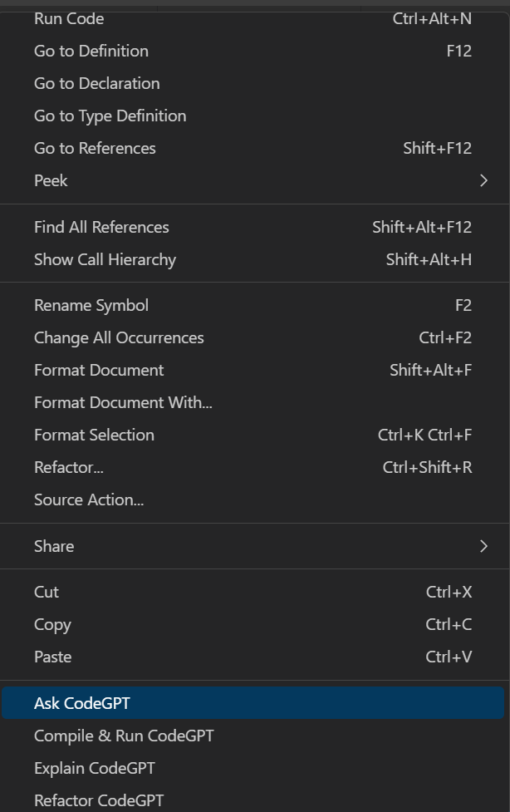This screenshot has width=510, height=812.
Task: Cut the selected code
Action: click(46, 592)
